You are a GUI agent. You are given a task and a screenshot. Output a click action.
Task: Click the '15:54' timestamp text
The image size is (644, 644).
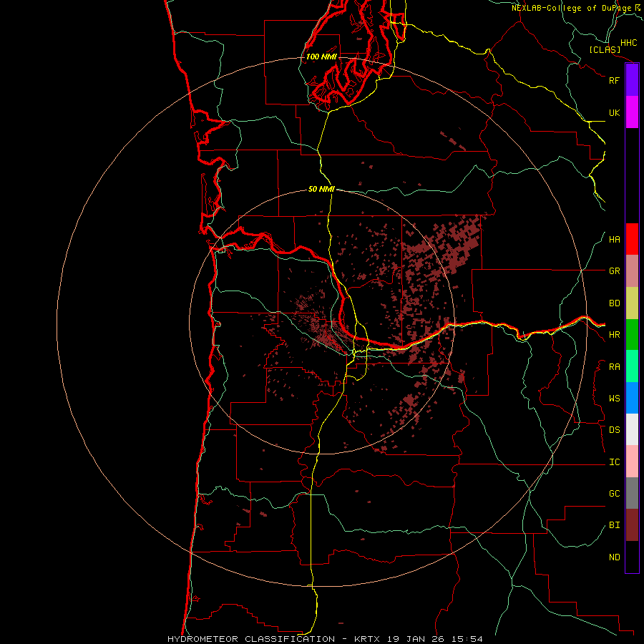click(x=467, y=639)
